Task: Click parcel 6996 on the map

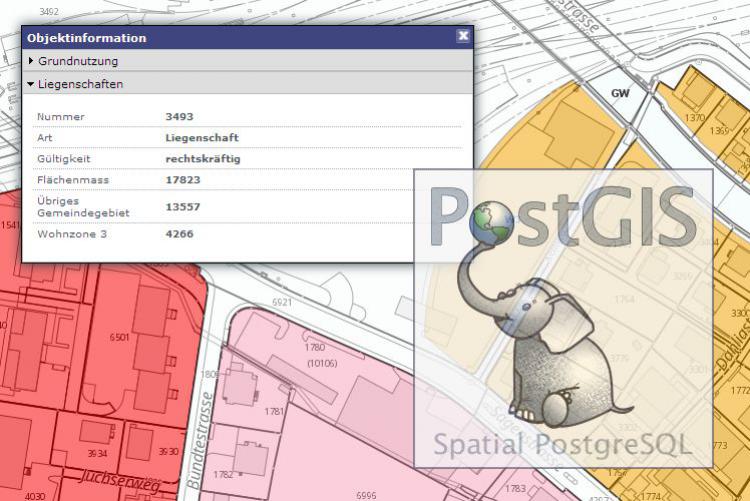Action: pyautogui.click(x=366, y=495)
